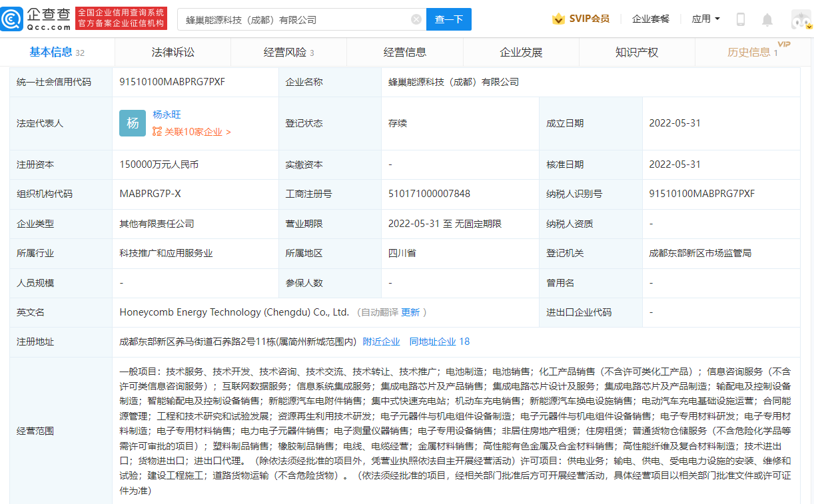This screenshot has height=504, width=814.
Task: Click the 杨永旺 name link
Action: [x=167, y=115]
